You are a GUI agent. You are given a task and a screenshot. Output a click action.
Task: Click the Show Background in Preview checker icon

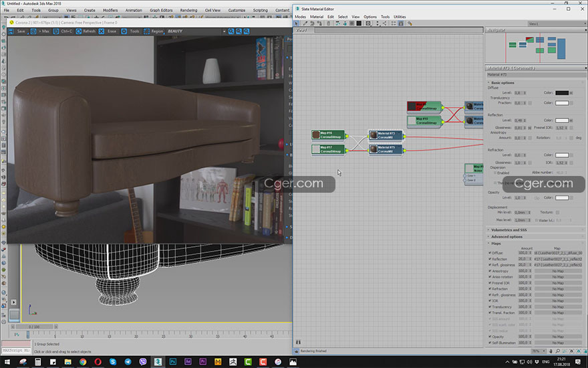(351, 23)
